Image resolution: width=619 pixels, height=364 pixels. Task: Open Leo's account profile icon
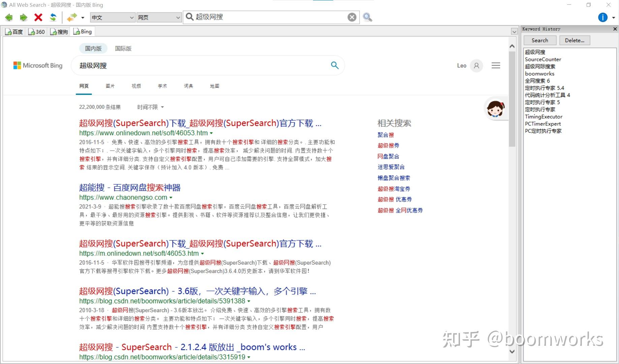pos(476,65)
